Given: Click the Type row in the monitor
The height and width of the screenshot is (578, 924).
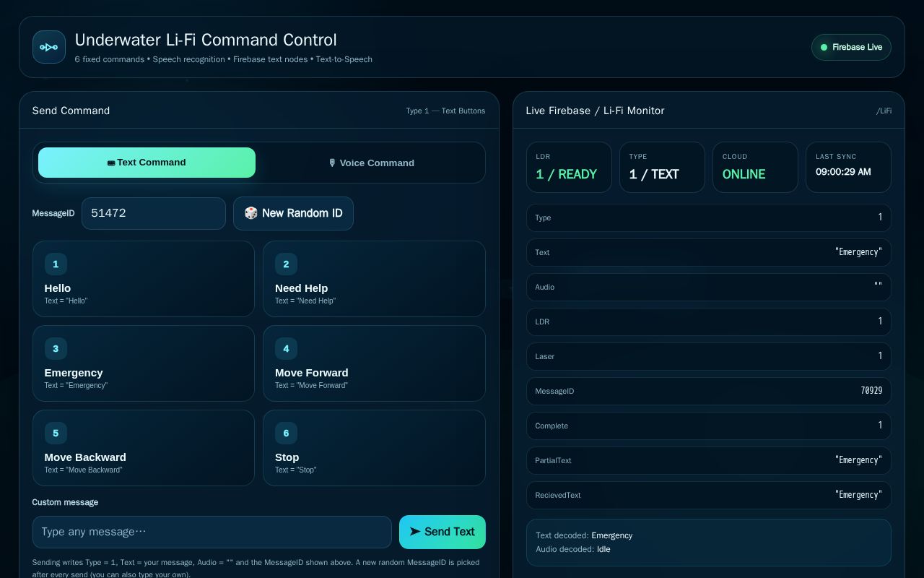Looking at the screenshot, I should click(x=709, y=217).
